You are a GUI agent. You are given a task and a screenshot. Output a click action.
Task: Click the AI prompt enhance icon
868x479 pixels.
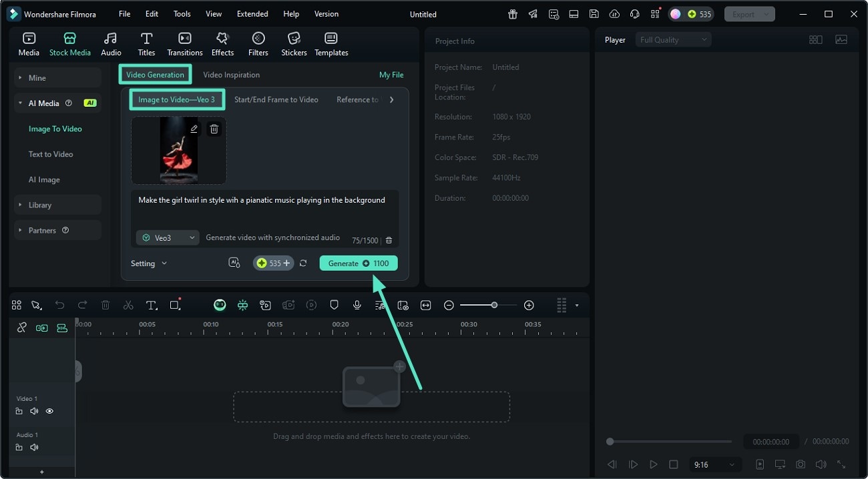coord(234,263)
